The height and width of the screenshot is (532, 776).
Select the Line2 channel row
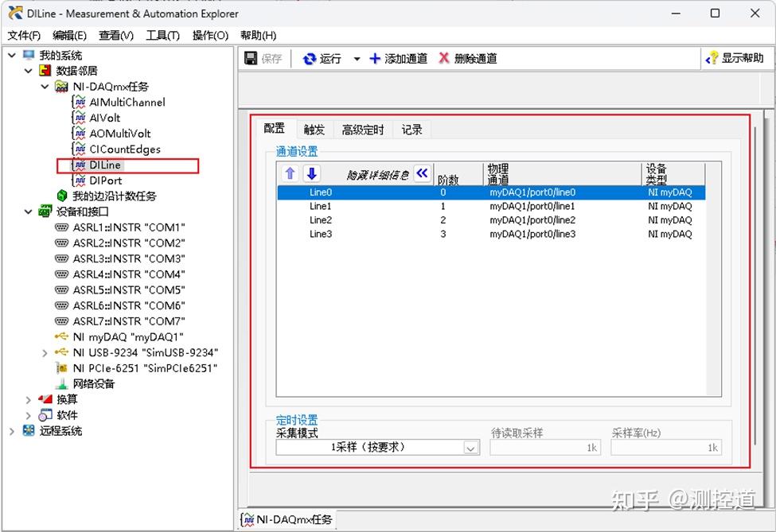click(491, 220)
